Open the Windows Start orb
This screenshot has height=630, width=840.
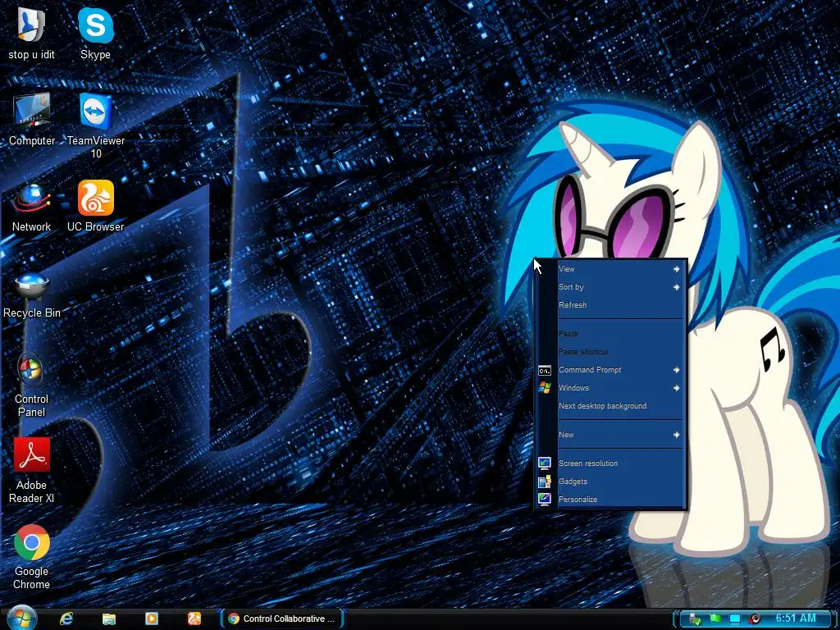(21, 618)
